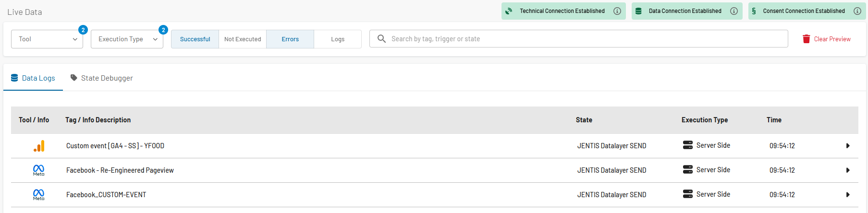Toggle the Not Executed filter
This screenshot has width=868, height=213.
click(x=243, y=39)
